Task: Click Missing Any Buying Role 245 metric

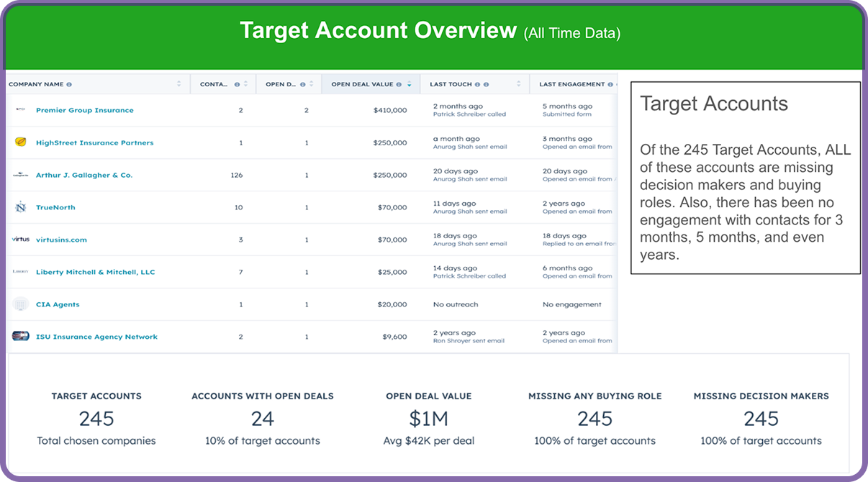Action: (x=595, y=419)
